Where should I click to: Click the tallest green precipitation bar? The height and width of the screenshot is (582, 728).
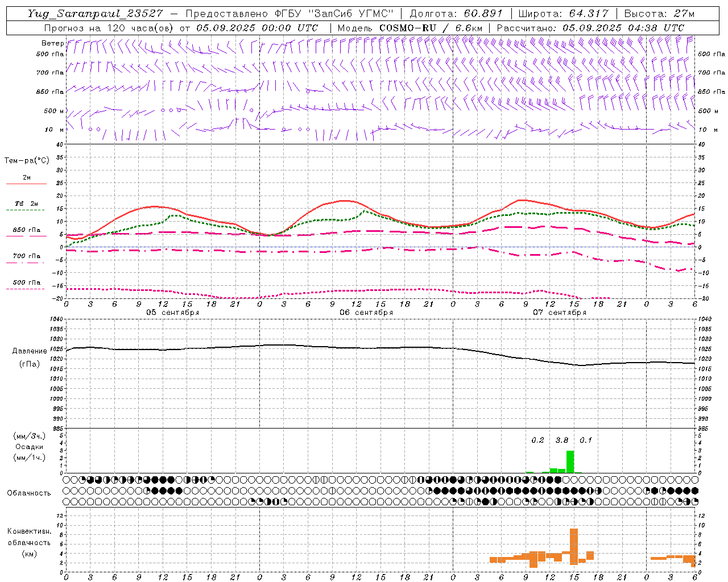pyautogui.click(x=570, y=462)
